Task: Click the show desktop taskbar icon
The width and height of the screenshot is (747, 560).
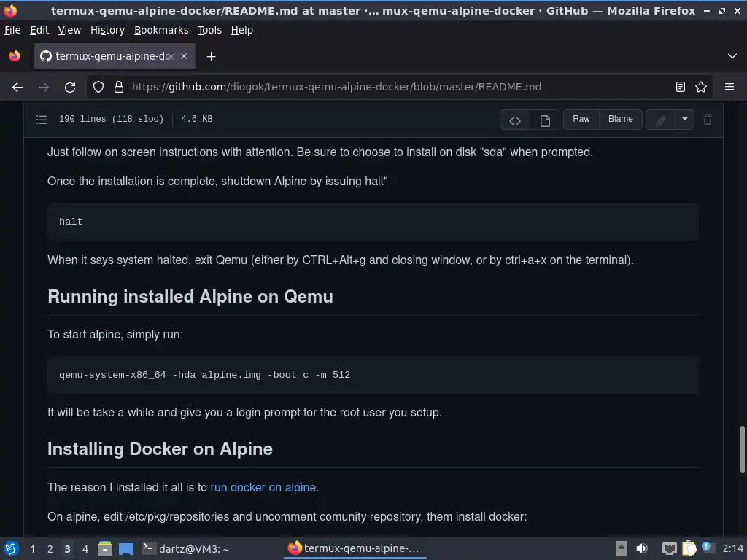Action: pos(126,548)
